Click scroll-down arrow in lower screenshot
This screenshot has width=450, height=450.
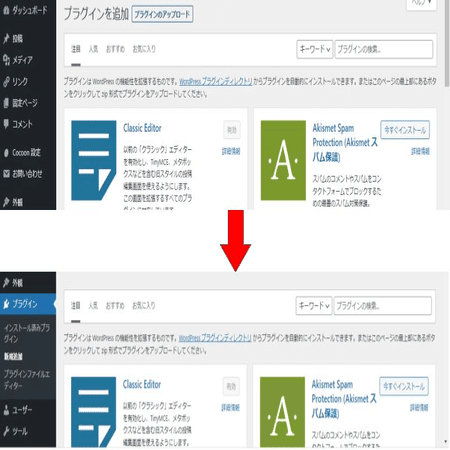point(446,442)
